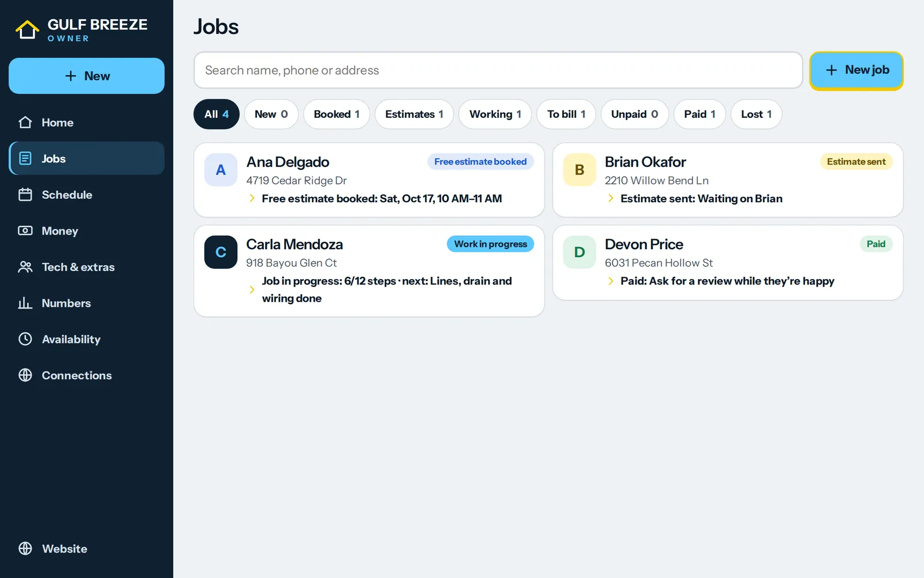Screen dimensions: 924x578
Task: Open the Lost jobs filter
Action: click(x=756, y=114)
